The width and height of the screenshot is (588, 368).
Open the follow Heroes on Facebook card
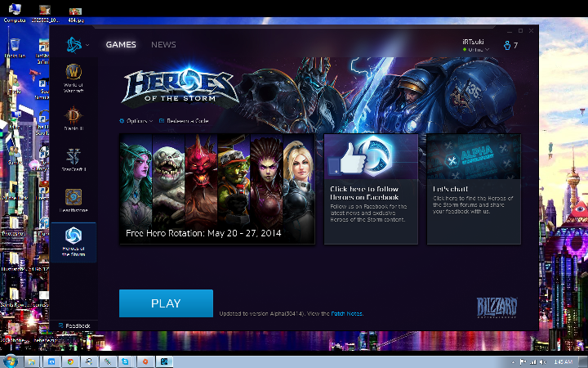[371, 189]
